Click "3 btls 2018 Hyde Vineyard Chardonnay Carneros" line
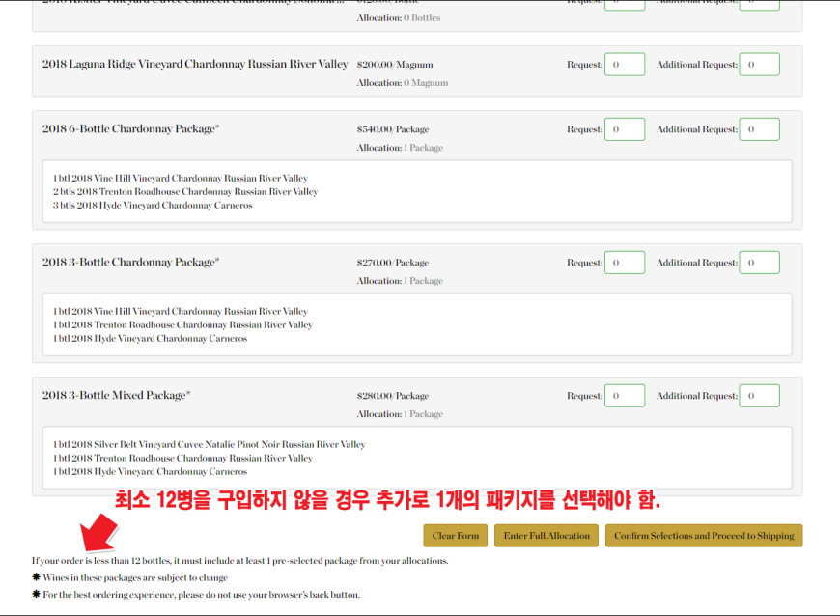This screenshot has height=616, width=840. [x=153, y=205]
